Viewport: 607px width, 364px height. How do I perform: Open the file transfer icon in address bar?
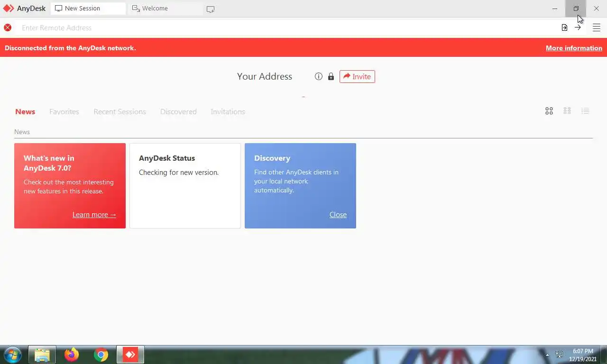pyautogui.click(x=564, y=27)
